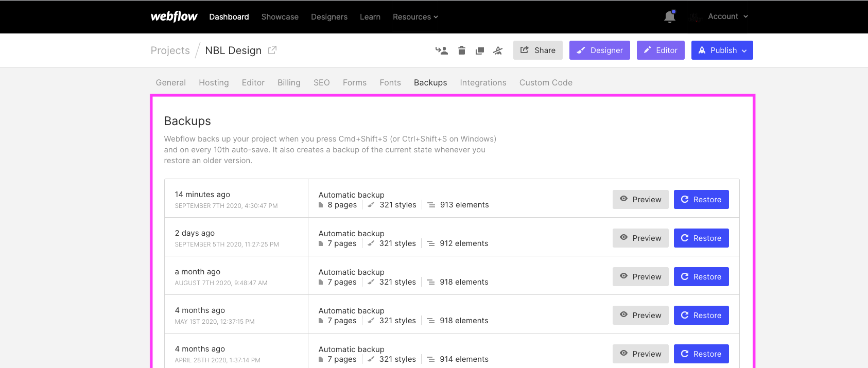This screenshot has width=868, height=368.
Task: Preview the April 28th 2020 backup
Action: [640, 354]
